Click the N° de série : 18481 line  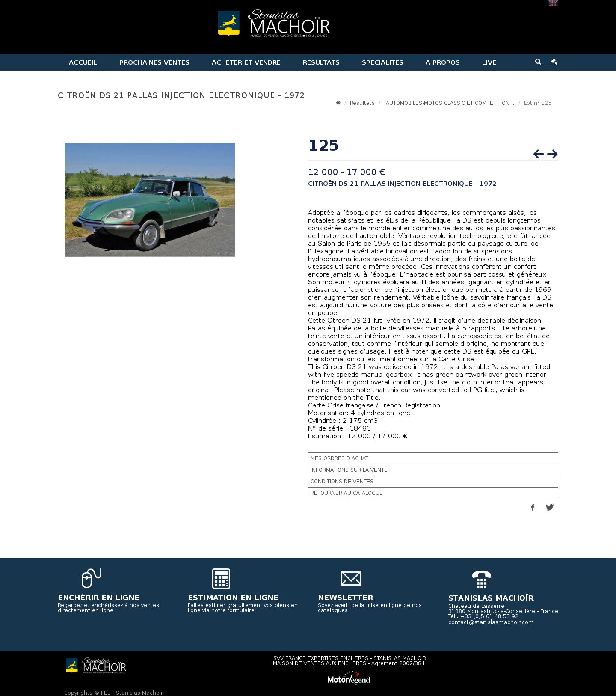[339, 428]
